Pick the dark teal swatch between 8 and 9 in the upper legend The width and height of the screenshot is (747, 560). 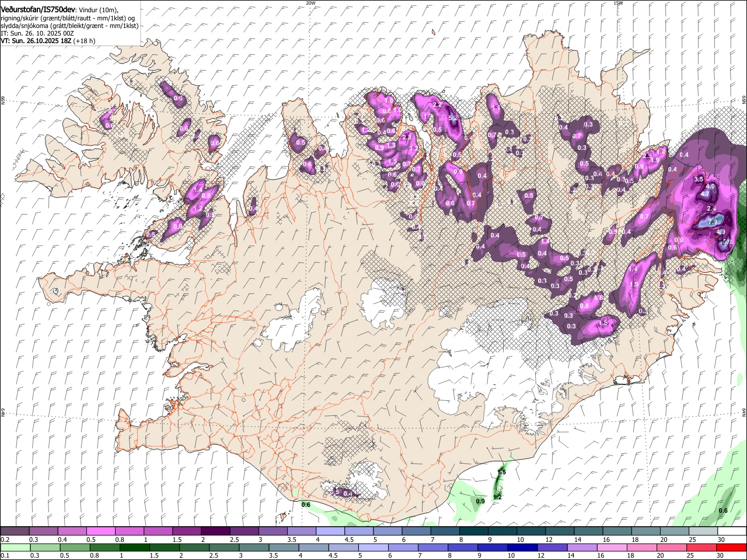point(474,531)
